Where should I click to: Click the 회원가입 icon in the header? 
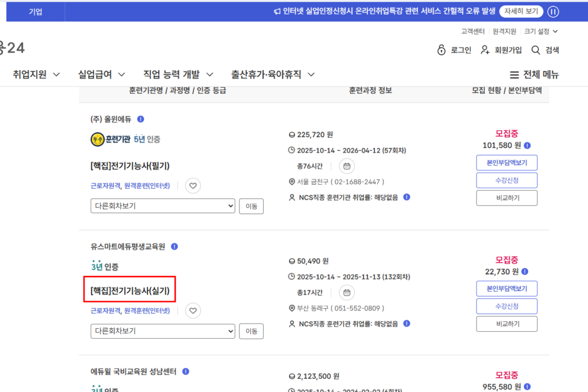coord(484,50)
